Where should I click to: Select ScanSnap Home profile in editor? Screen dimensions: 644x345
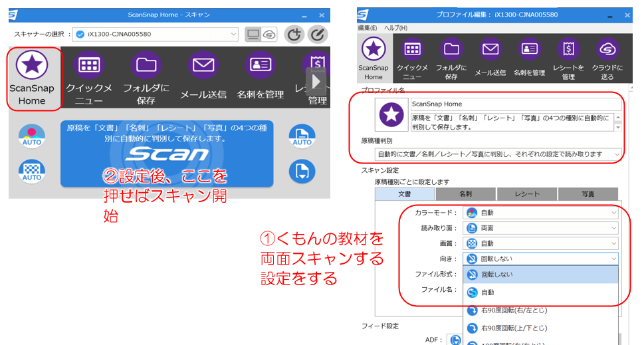pos(374,58)
